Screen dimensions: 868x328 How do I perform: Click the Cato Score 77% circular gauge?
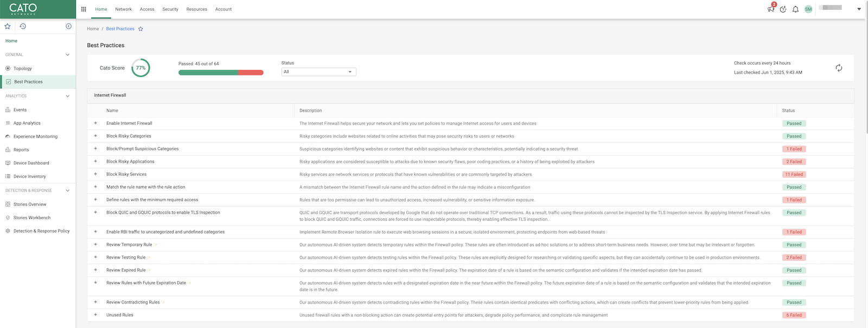coord(141,68)
